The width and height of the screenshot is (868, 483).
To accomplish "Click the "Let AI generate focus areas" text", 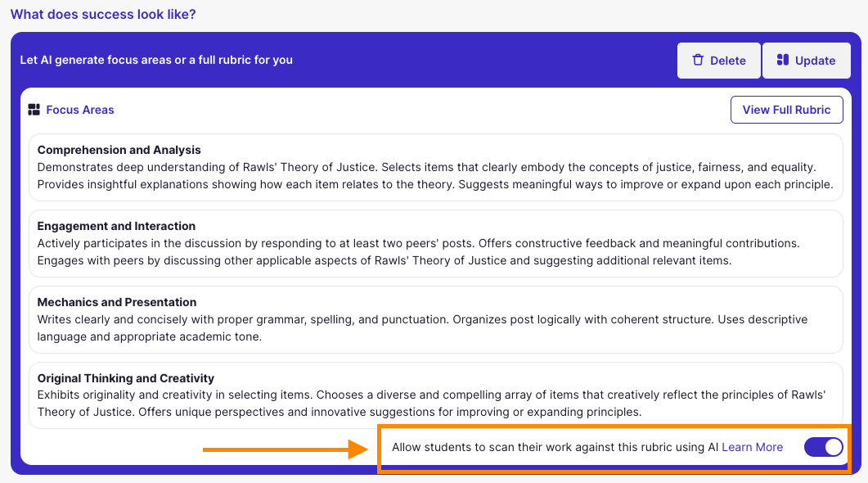I will pyautogui.click(x=156, y=60).
